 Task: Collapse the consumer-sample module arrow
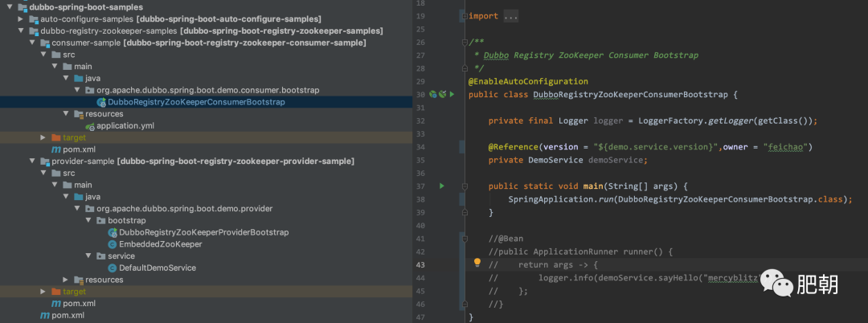33,43
